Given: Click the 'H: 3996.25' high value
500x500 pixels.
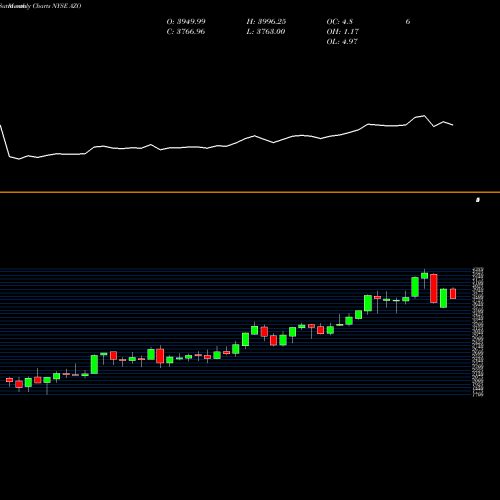Looking at the screenshot, I should click(266, 22).
